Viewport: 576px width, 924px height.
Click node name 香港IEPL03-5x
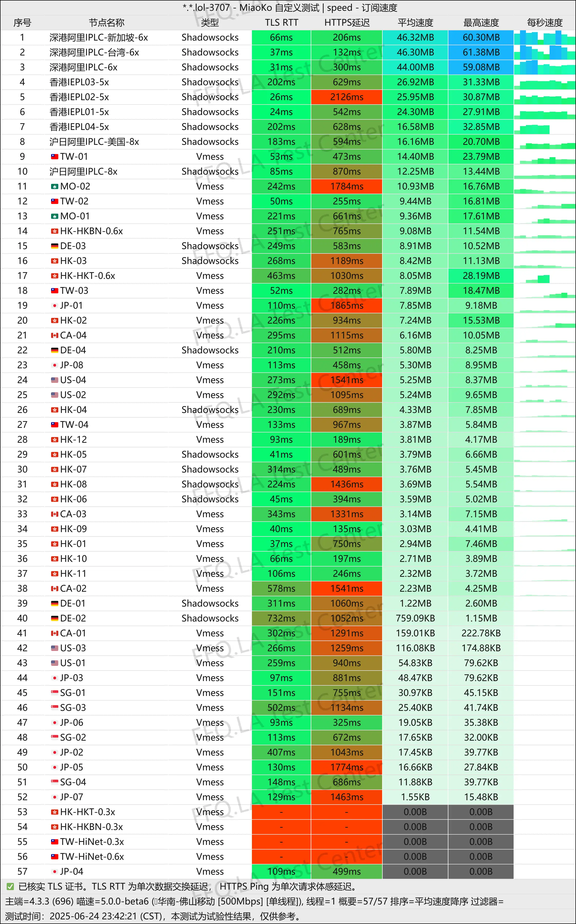point(79,82)
